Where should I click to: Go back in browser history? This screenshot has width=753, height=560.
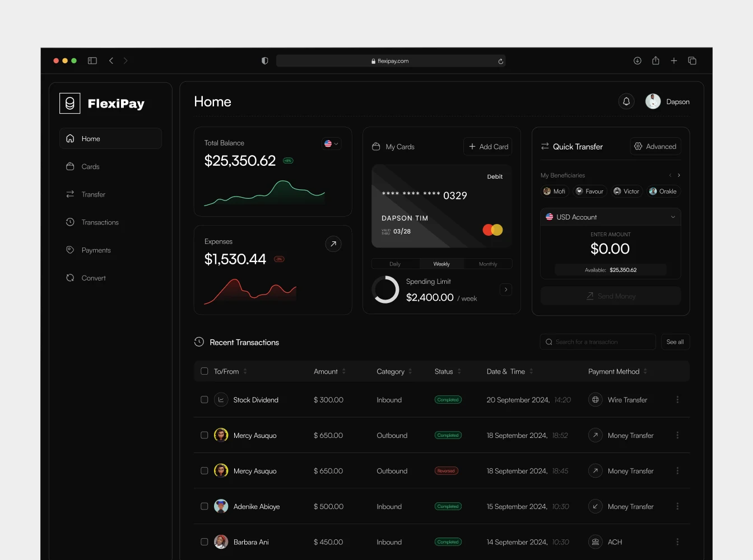click(x=111, y=60)
